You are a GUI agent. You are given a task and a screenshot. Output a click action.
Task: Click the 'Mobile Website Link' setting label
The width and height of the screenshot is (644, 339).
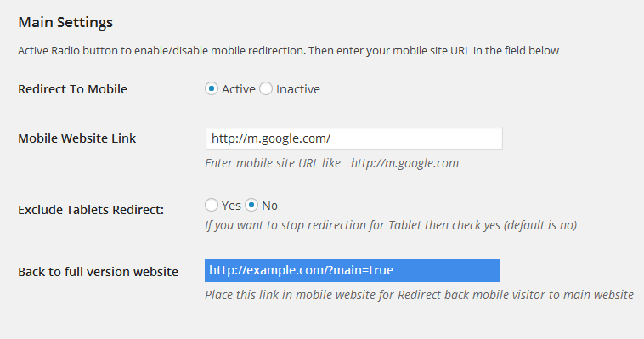tap(76, 138)
